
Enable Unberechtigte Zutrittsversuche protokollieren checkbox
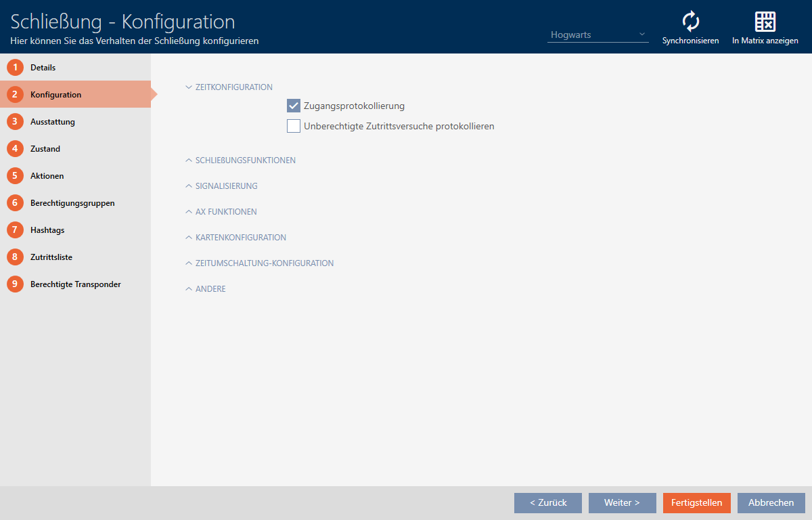[x=294, y=126]
